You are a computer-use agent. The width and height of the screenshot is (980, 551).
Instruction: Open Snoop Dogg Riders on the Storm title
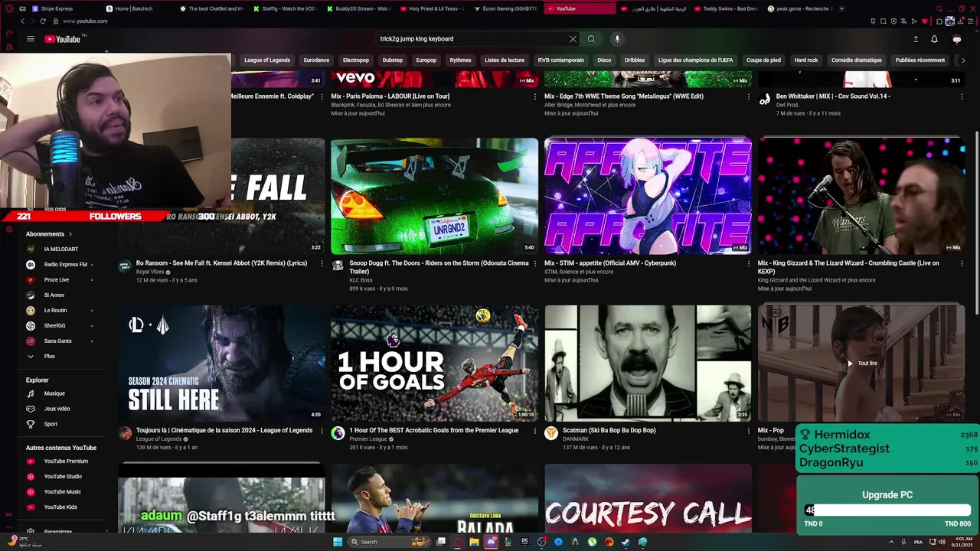(x=439, y=267)
